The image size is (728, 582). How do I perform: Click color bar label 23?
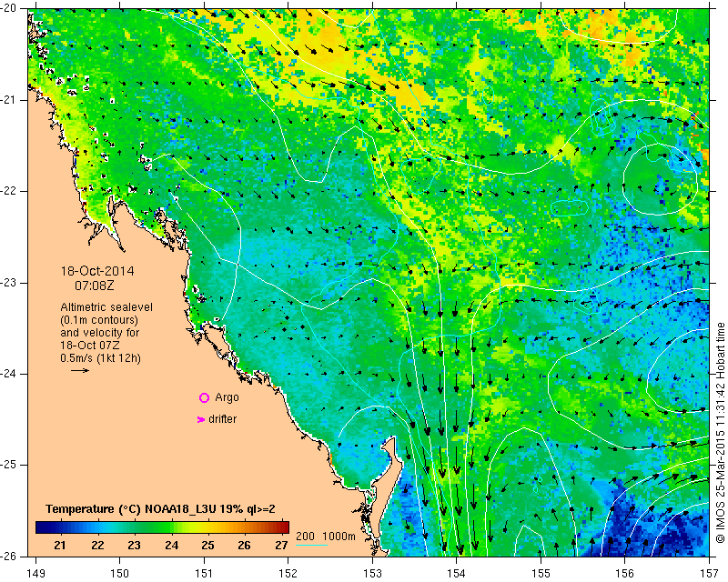tap(134, 546)
